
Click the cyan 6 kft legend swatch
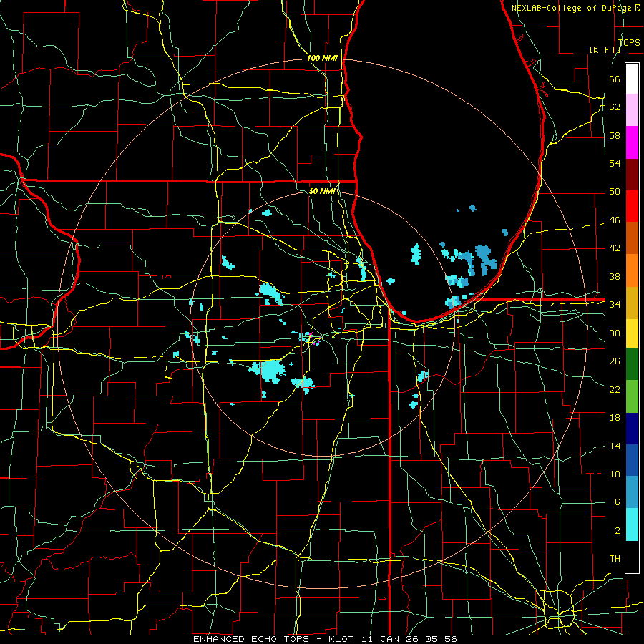[x=632, y=525]
